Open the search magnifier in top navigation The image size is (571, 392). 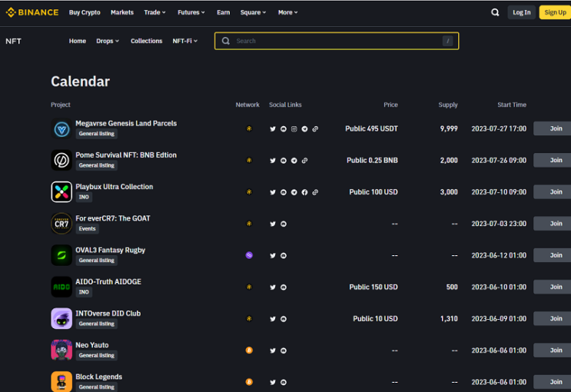(495, 12)
